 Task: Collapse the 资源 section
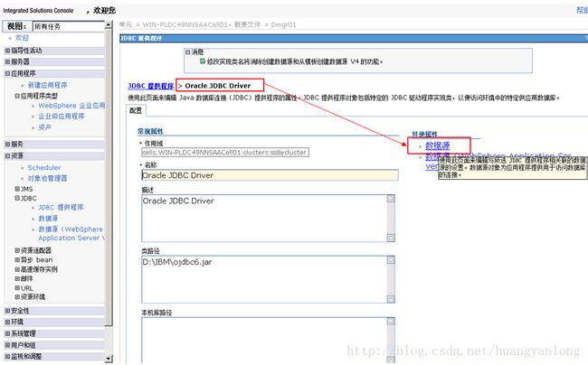7,155
